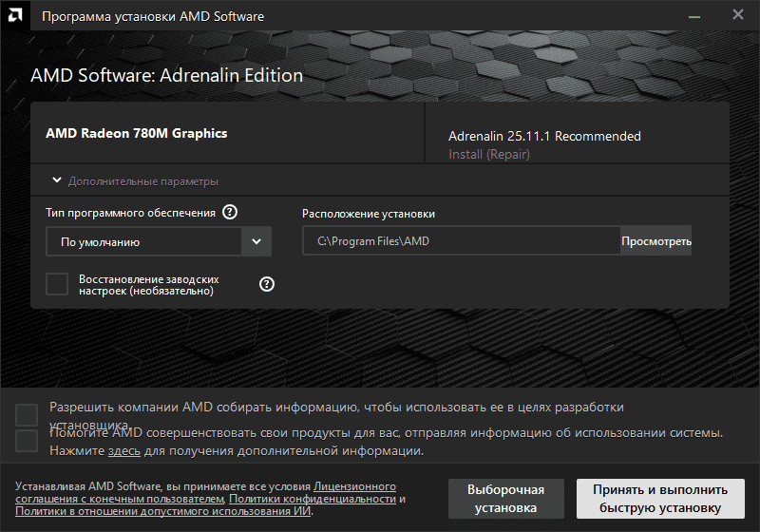Click the Расположение установки label
This screenshot has width=760, height=532.
click(x=369, y=214)
